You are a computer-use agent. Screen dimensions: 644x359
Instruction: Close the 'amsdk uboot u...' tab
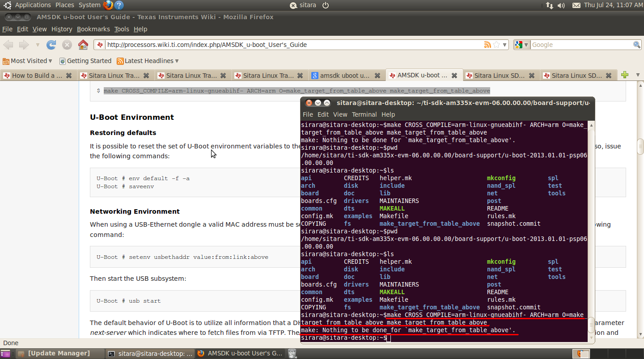click(x=377, y=76)
